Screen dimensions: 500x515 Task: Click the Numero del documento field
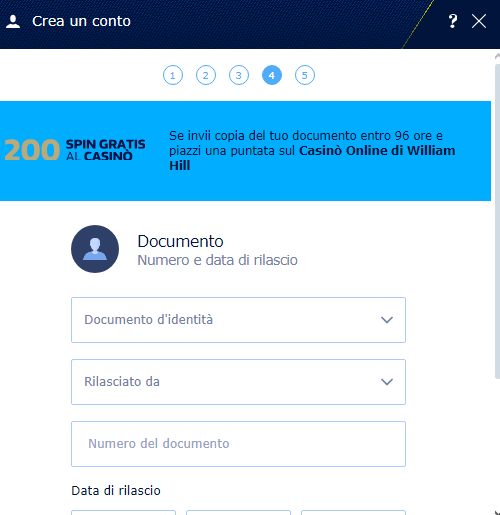238,444
